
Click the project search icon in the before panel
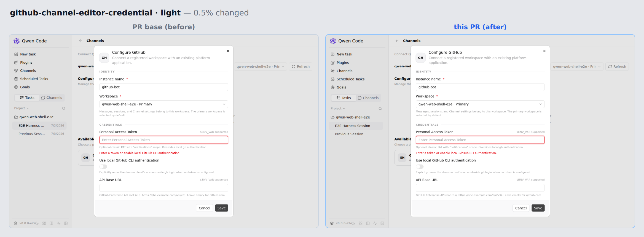click(64, 108)
